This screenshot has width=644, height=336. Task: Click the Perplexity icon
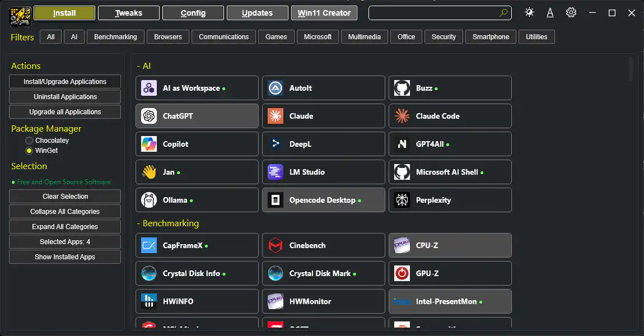pyautogui.click(x=402, y=200)
